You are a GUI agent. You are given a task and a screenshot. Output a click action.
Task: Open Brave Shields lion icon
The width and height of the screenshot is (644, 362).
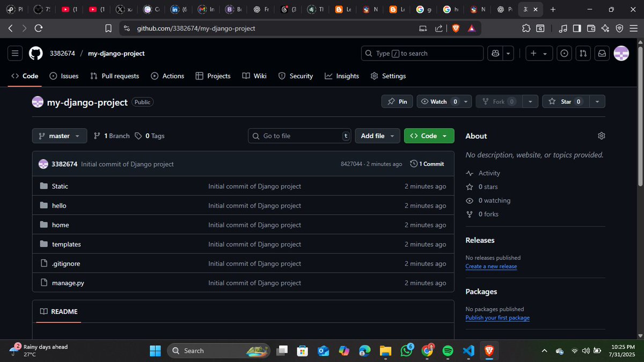coord(456,28)
